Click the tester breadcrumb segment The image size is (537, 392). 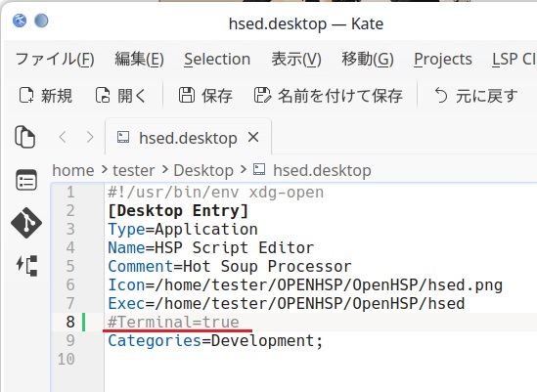134,170
